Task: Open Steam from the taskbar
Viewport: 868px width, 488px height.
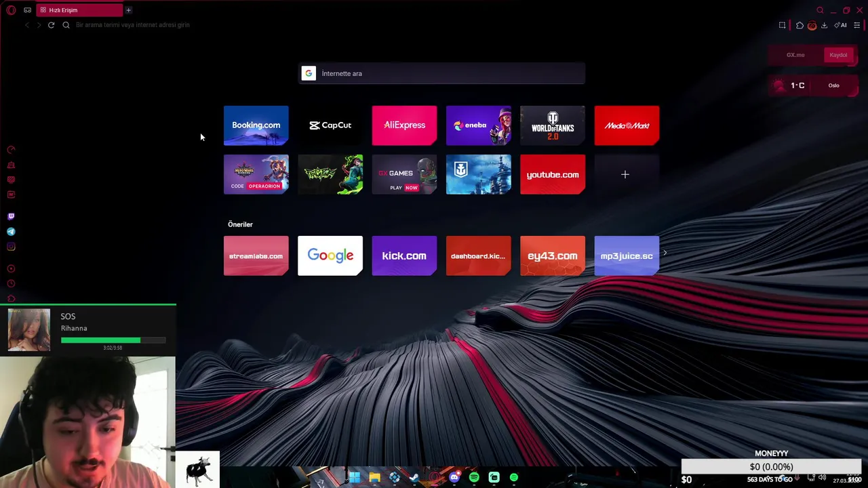Action: (x=414, y=478)
